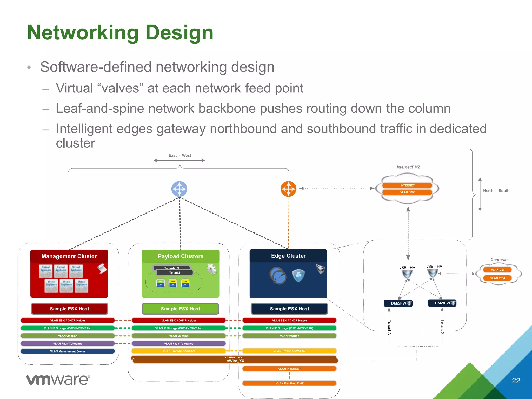532x399 pixels.
Task: Click the Networking Design slide title
Action: tap(120, 33)
